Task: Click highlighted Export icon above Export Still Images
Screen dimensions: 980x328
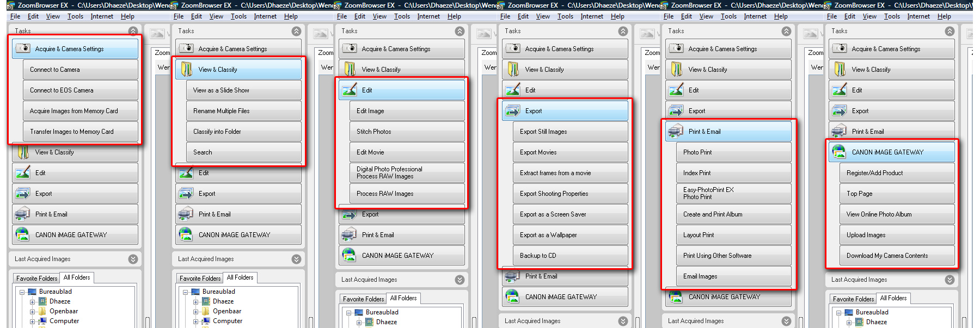Action: (x=513, y=110)
